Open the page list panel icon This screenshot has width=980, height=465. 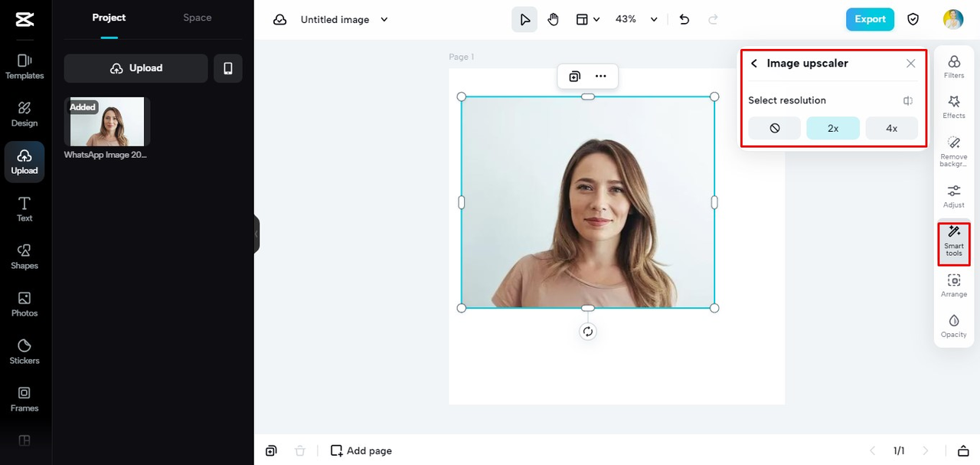click(963, 451)
